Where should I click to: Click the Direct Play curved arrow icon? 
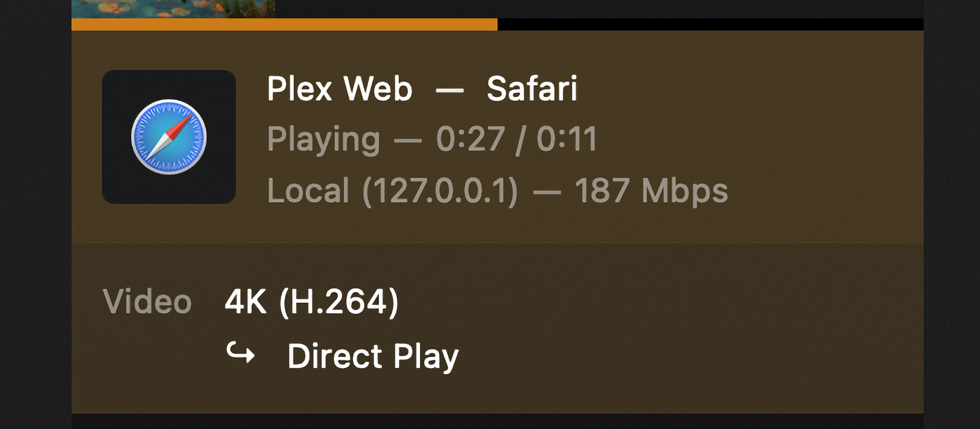coord(241,354)
